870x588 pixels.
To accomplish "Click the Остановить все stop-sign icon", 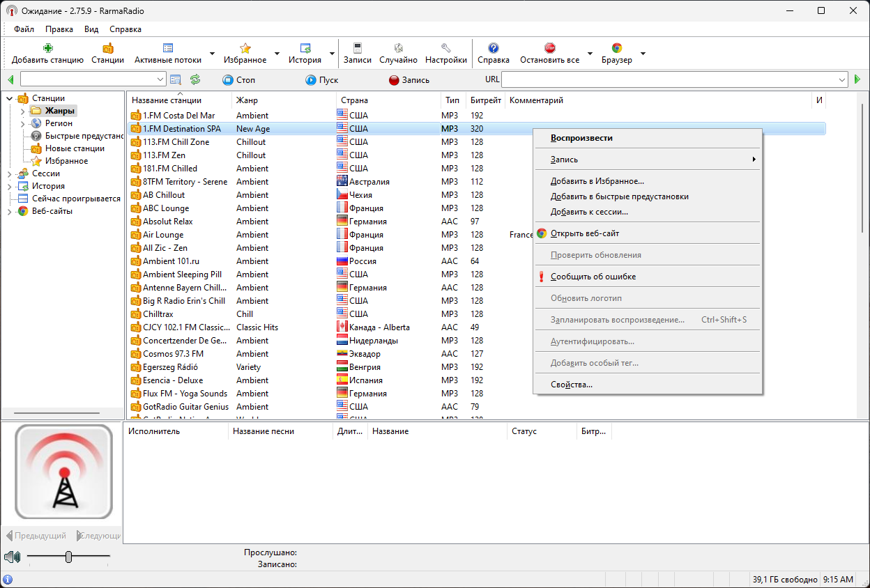I will (x=549, y=48).
